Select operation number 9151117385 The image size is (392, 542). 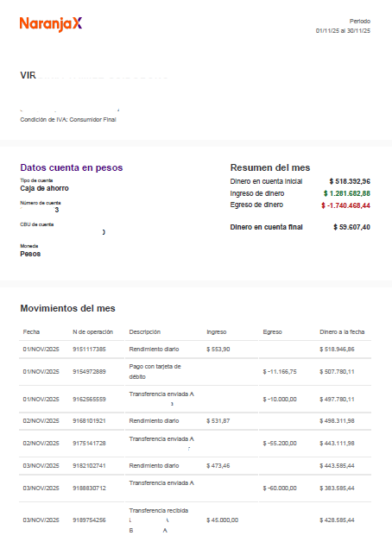click(x=89, y=350)
